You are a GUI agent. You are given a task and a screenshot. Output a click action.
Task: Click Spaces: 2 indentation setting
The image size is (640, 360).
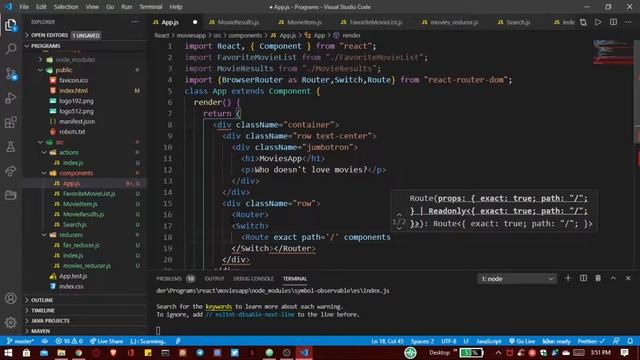pyautogui.click(x=422, y=341)
